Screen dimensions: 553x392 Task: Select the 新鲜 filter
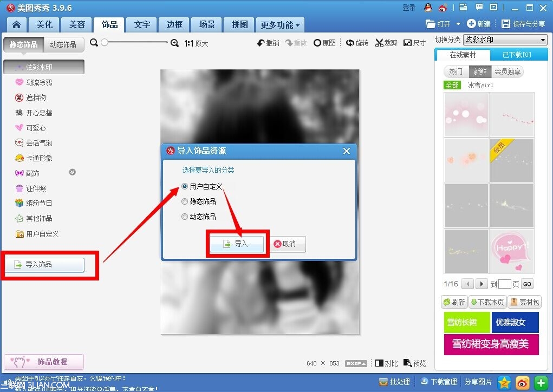480,71
